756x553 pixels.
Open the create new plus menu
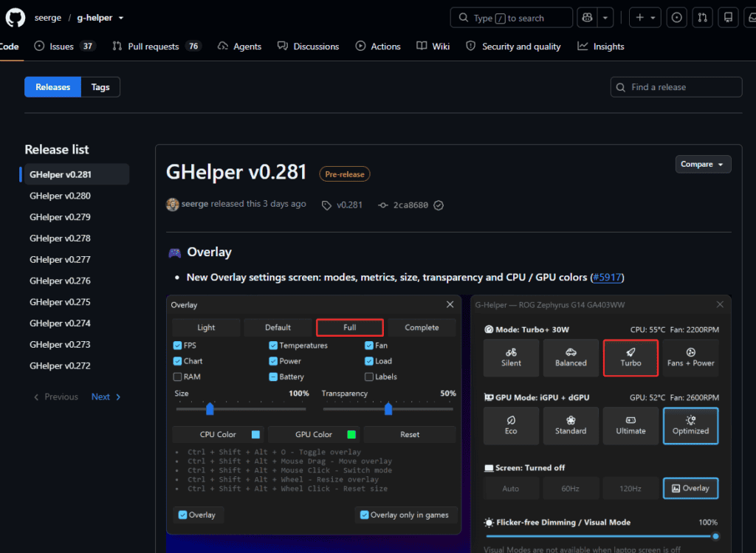tap(645, 18)
